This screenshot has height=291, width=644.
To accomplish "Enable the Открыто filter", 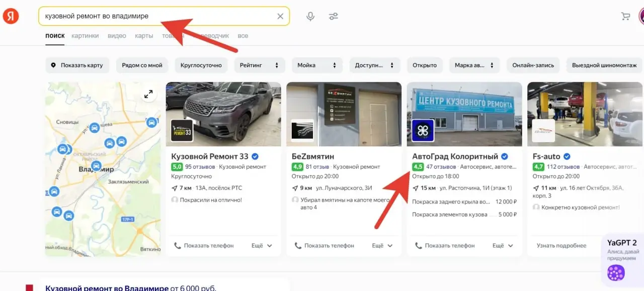I will point(425,65).
